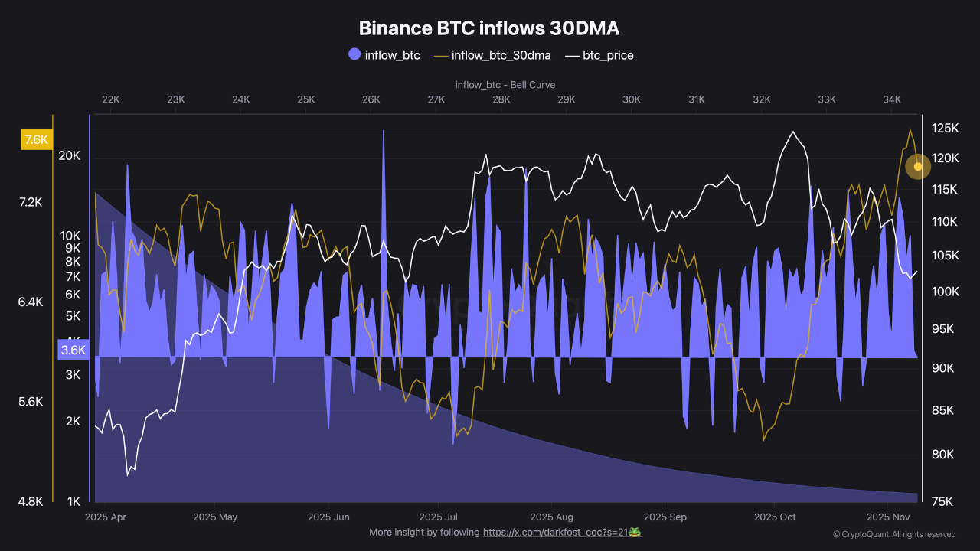The image size is (980, 551).
Task: Click the highlighted purple 3.6K value label
Action: coord(73,350)
